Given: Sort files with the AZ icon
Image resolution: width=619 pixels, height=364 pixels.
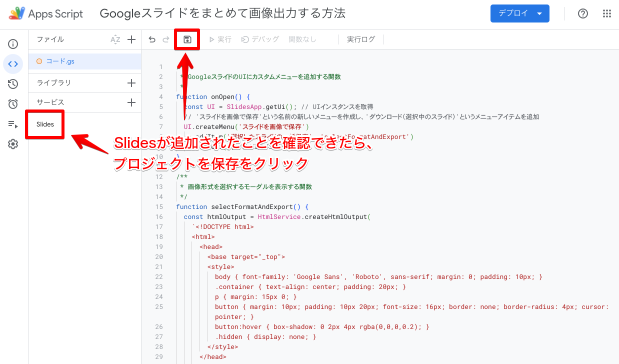Looking at the screenshot, I should [115, 39].
